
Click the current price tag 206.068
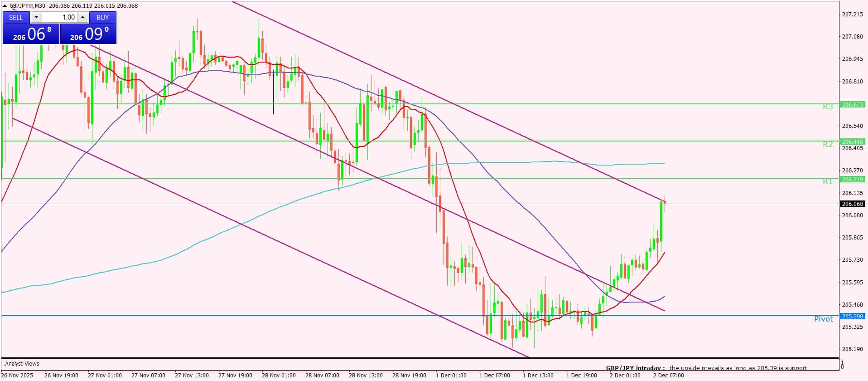click(x=853, y=204)
